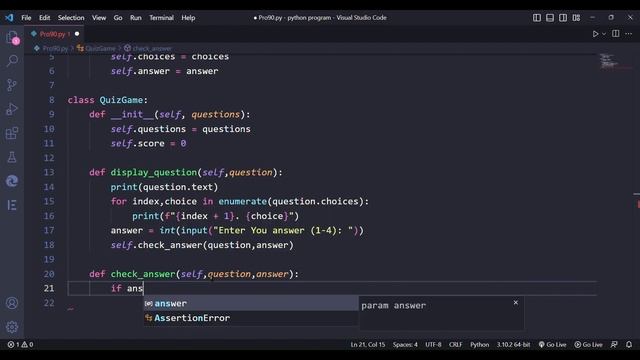The height and width of the screenshot is (360, 640).
Task: Open the Explorer view in activity bar
Action: click(x=12, y=37)
